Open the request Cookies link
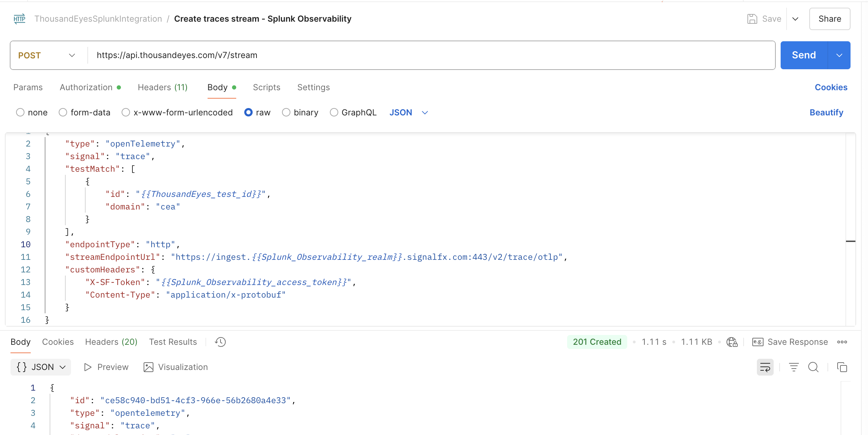Viewport: 868px width, 435px height. [x=831, y=87]
